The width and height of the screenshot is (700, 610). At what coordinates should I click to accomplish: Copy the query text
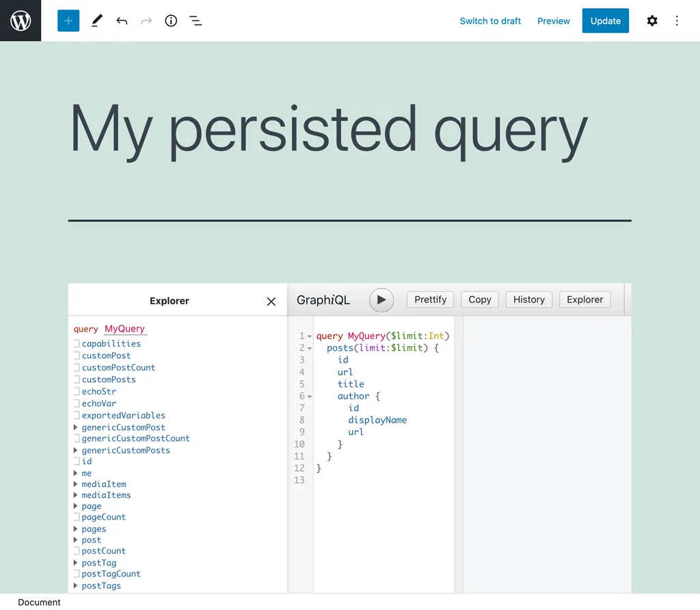480,300
